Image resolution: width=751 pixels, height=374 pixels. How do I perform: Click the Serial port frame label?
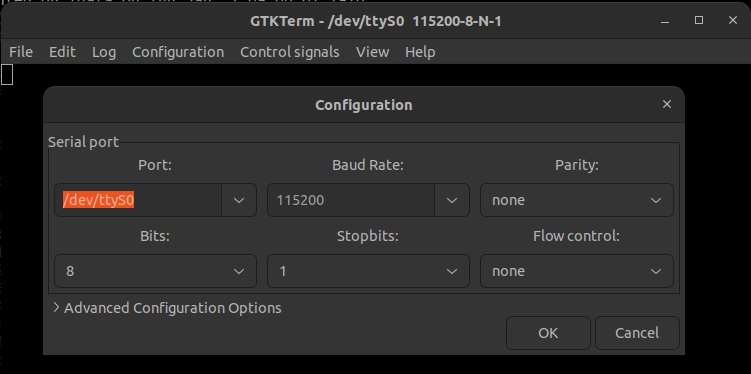(83, 142)
